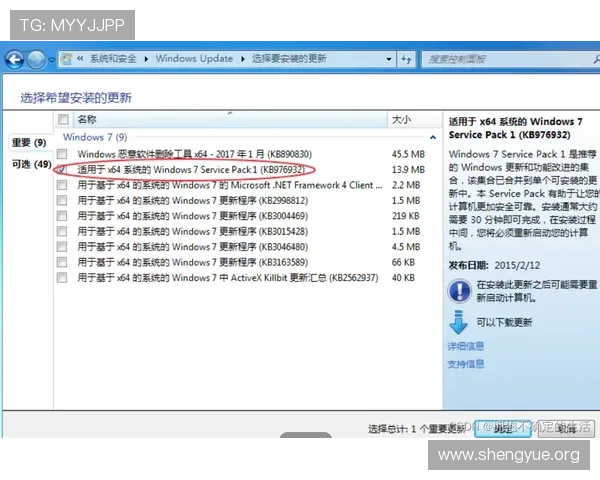Check the KB3015428 update checkbox

pos(62,231)
